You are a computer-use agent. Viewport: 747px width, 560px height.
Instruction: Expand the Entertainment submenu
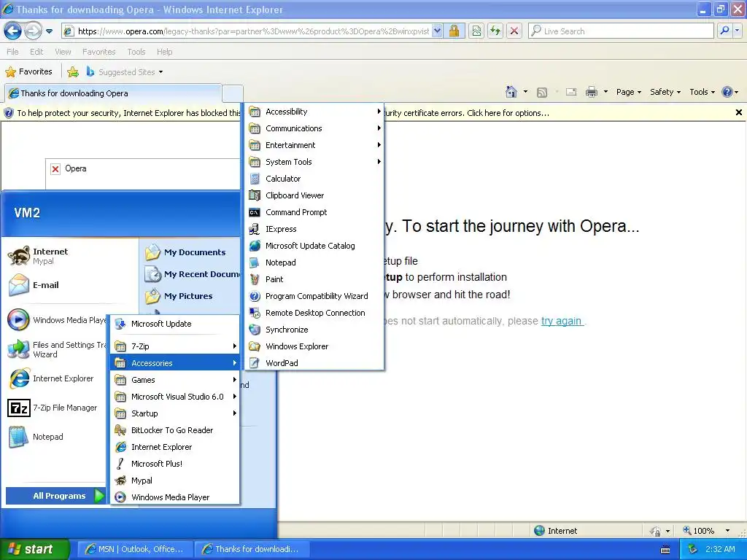[x=314, y=145]
